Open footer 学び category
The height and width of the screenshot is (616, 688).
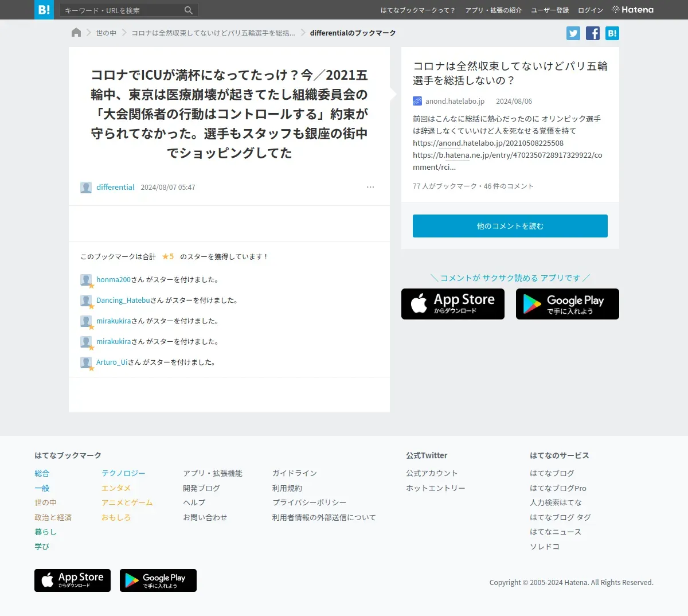coord(42,547)
